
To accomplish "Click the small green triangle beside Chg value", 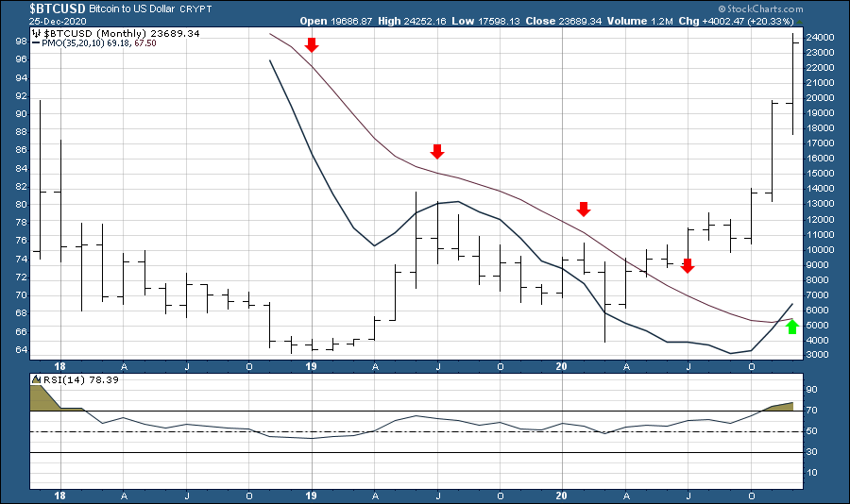I will [x=798, y=20].
